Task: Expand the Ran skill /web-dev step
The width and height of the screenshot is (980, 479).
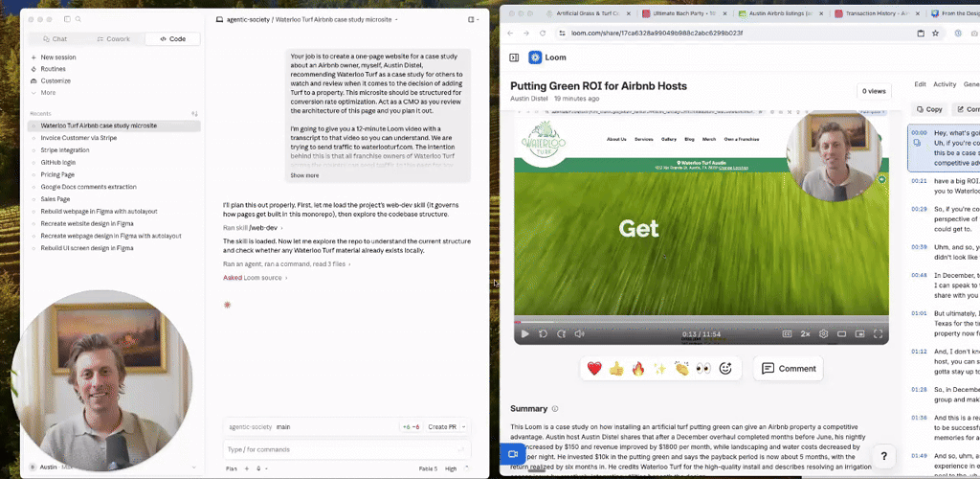Action: tap(253, 228)
